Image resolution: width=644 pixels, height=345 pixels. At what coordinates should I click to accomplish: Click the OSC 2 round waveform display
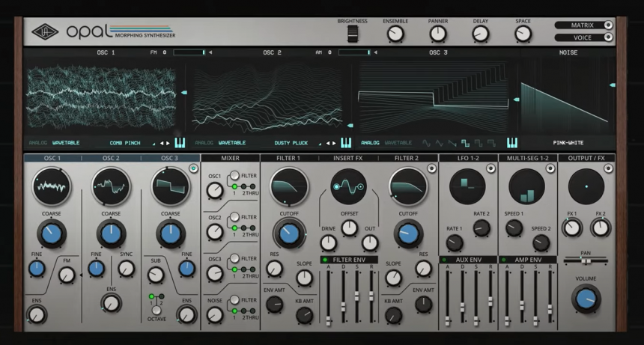111,186
